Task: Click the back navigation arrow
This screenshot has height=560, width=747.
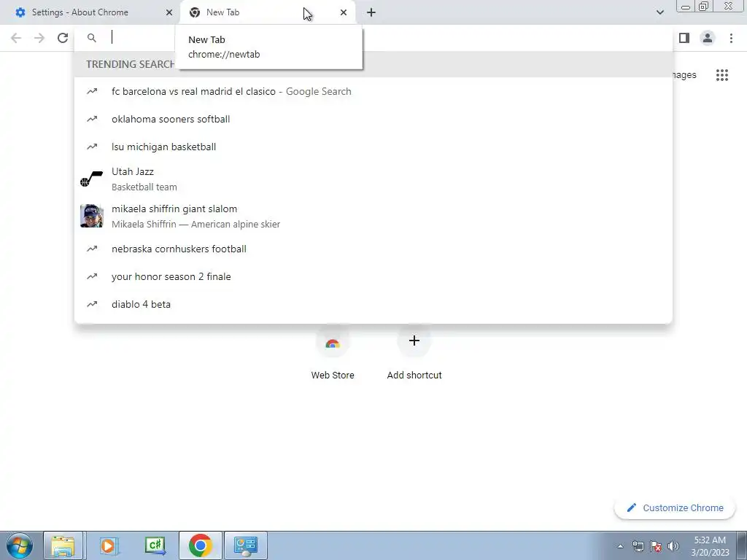Action: pyautogui.click(x=16, y=38)
